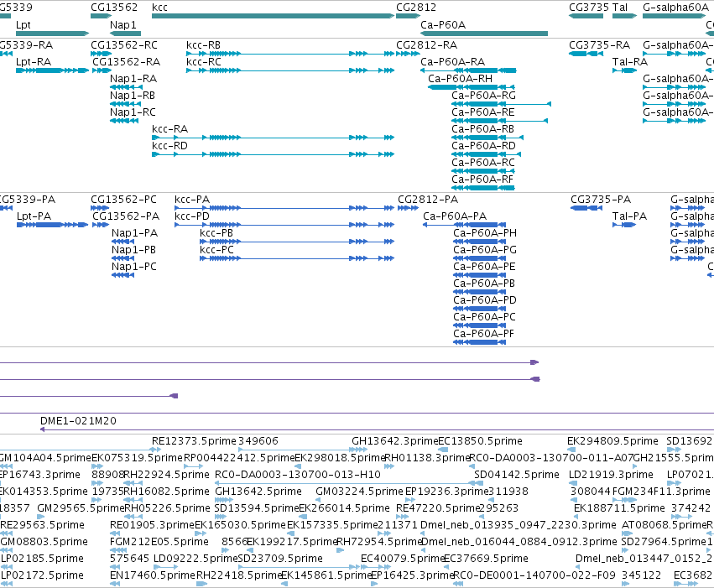This screenshot has width=714, height=588.
Task: Select the Lpt-RA transcript
Action: [52, 70]
